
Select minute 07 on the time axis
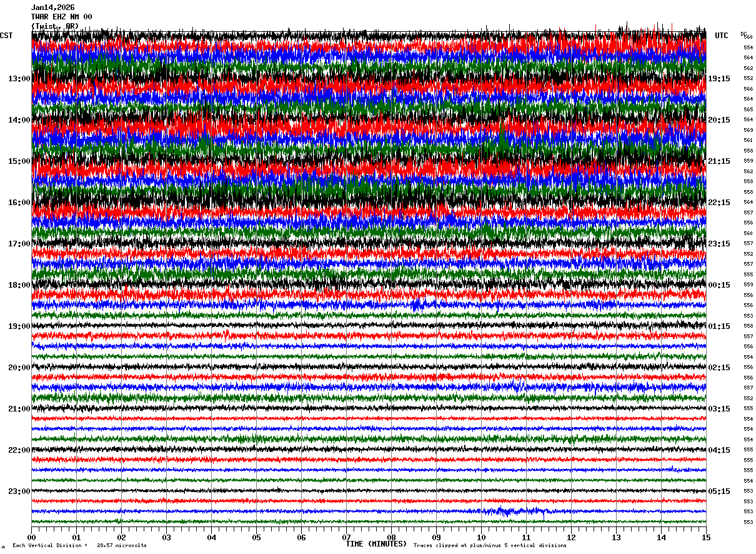pos(346,537)
